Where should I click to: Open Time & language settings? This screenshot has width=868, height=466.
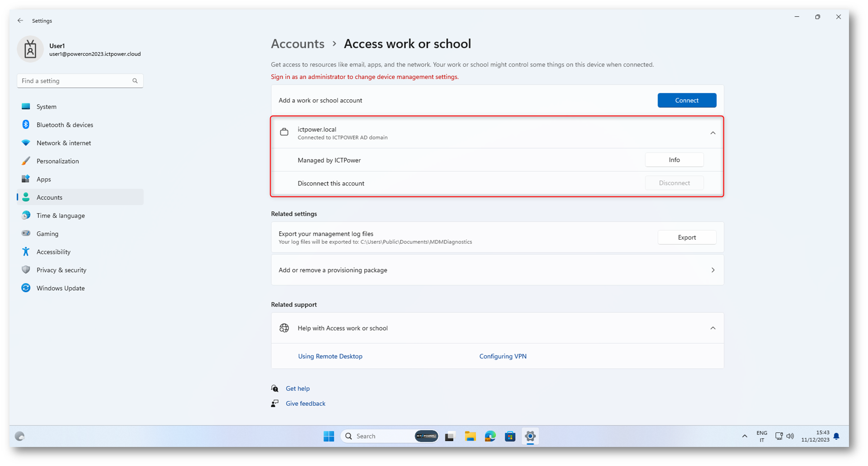[80, 215]
